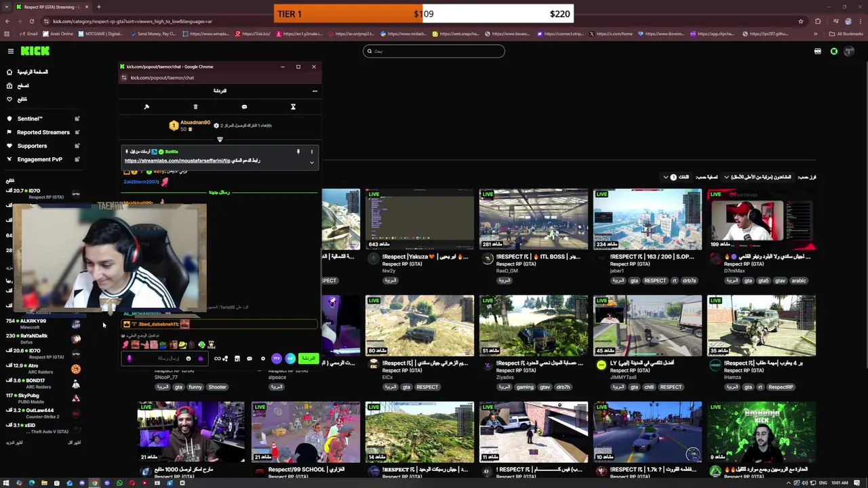This screenshot has height=488, width=868.
Task: Open the Gmail bookmark in bookmarks bar
Action: click(28, 34)
